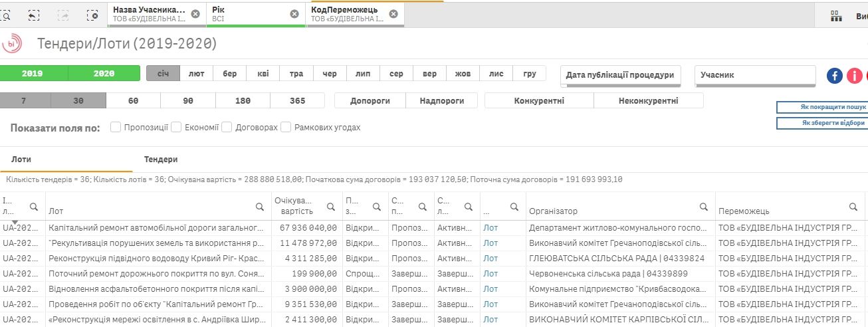The image size is (868, 327).
Task: Step back in selections
Action: 33,14
